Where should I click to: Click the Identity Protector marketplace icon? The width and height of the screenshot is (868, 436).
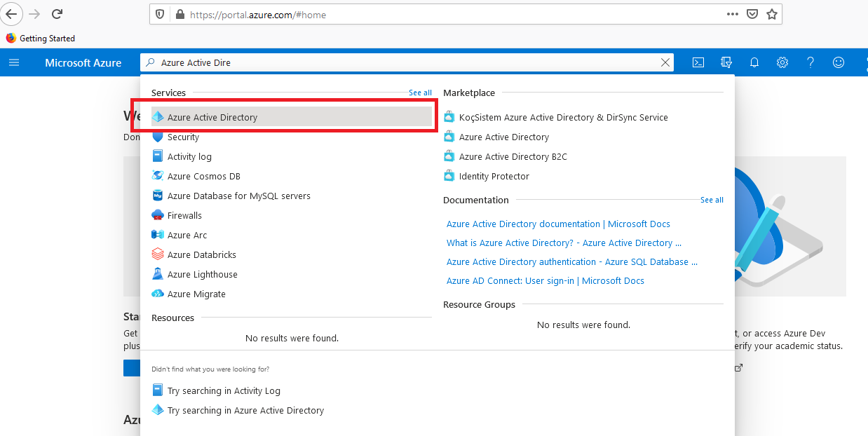click(449, 176)
